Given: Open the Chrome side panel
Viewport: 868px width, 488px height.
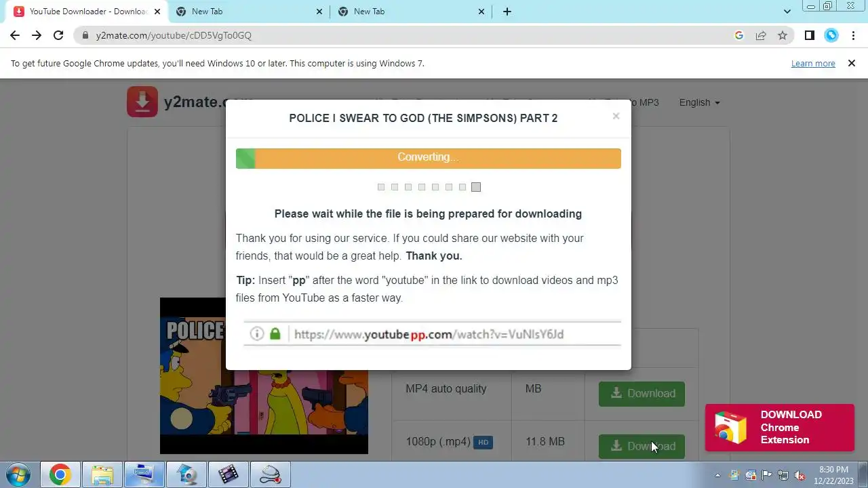Looking at the screenshot, I should pos(810,35).
